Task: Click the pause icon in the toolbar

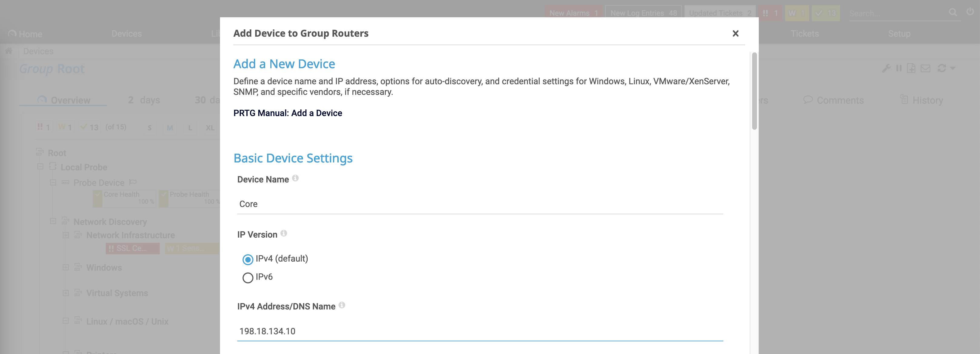Action: (898, 68)
